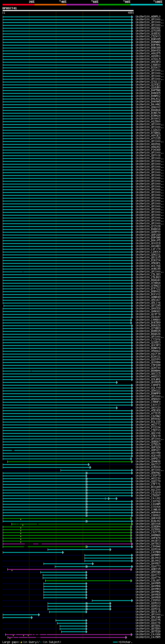Select label UniRef100_B4GBU4
Viewport: 165px width, 644px height.
click(148, 110)
